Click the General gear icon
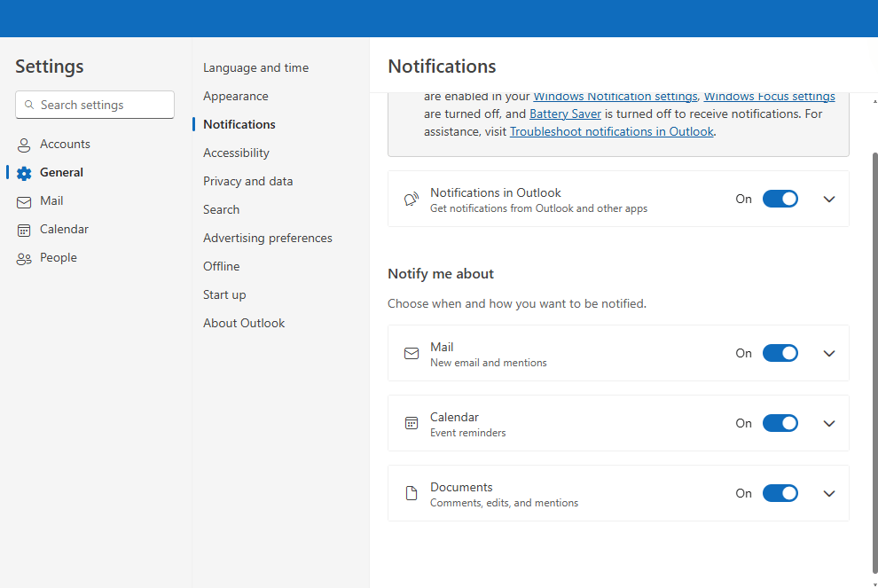This screenshot has height=588, width=878. click(x=24, y=172)
